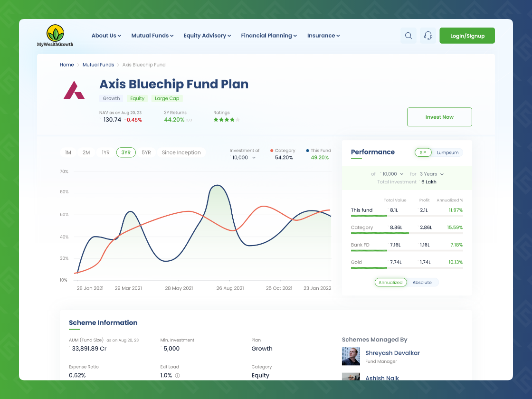Click the -0.48% NAV change
The height and width of the screenshot is (399, 532).
point(133,120)
